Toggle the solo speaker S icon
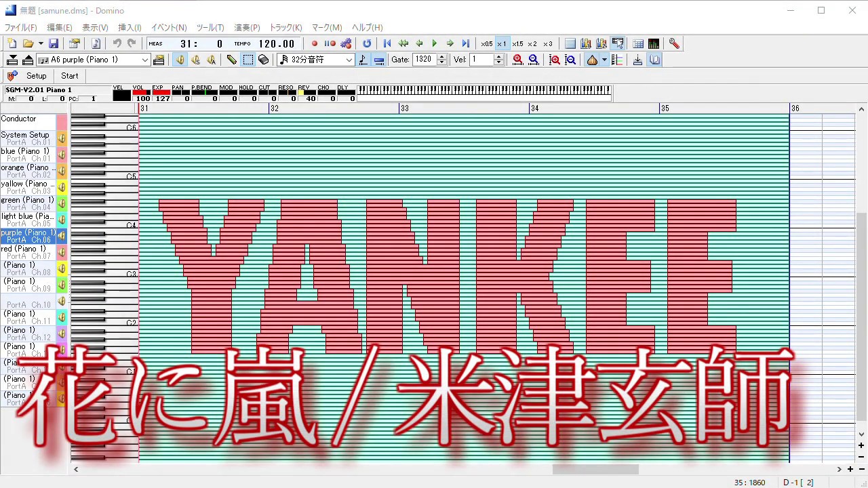The width and height of the screenshot is (868, 488). 195,60
